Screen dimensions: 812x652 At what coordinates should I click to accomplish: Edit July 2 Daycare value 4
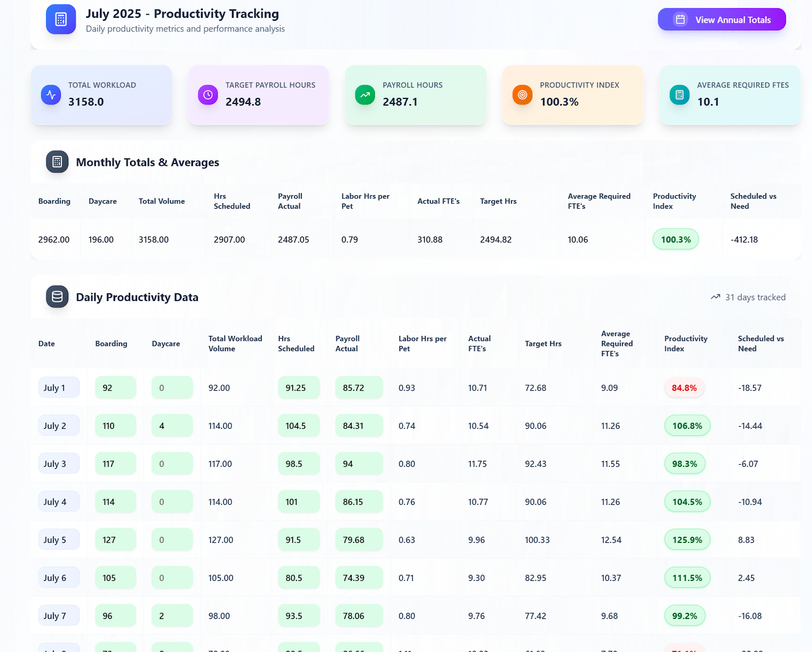point(172,426)
